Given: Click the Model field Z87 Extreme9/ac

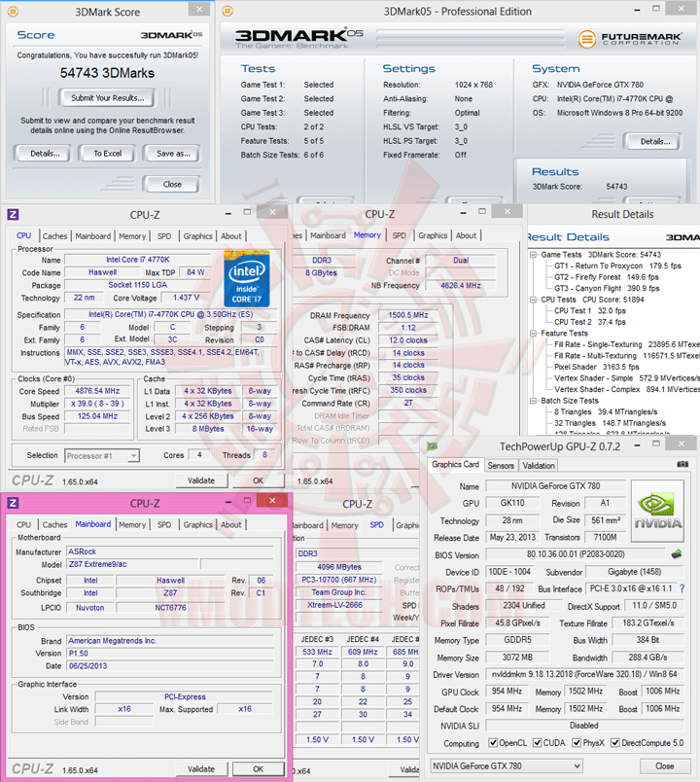Looking at the screenshot, I should pos(132,564).
